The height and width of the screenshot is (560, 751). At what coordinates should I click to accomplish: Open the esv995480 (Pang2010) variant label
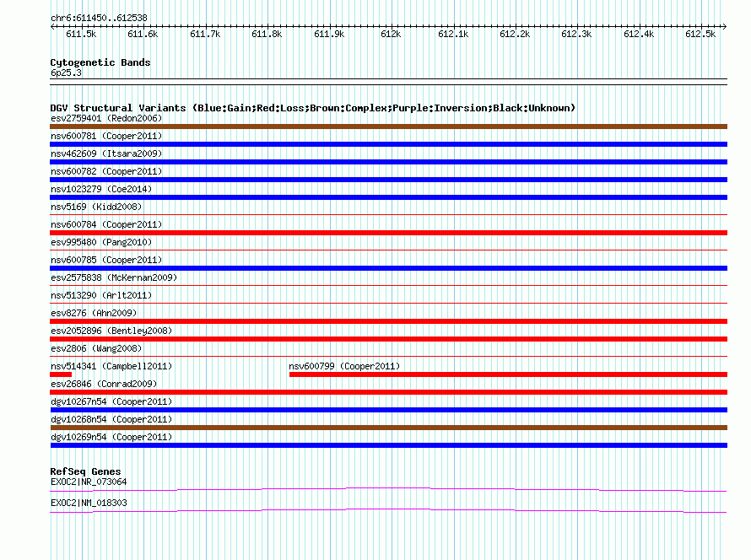pyautogui.click(x=101, y=242)
